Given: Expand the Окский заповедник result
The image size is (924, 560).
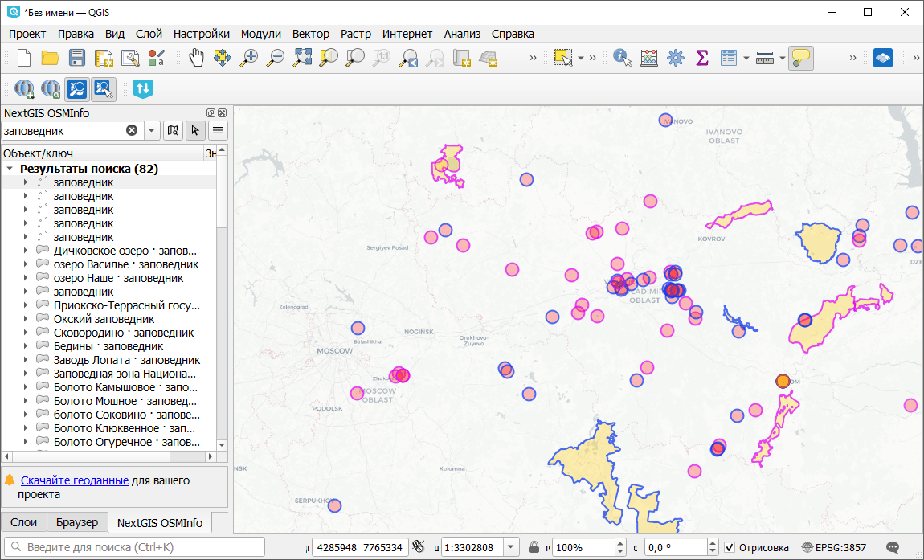Looking at the screenshot, I should point(26,319).
